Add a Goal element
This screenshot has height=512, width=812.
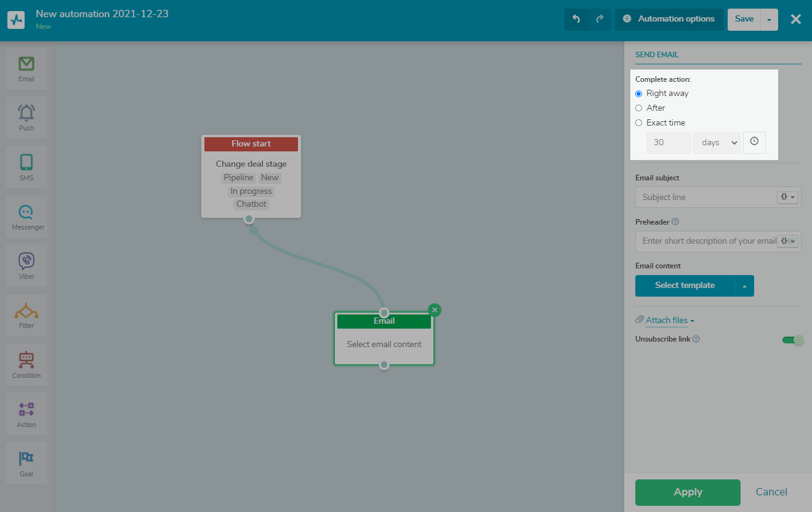26,463
